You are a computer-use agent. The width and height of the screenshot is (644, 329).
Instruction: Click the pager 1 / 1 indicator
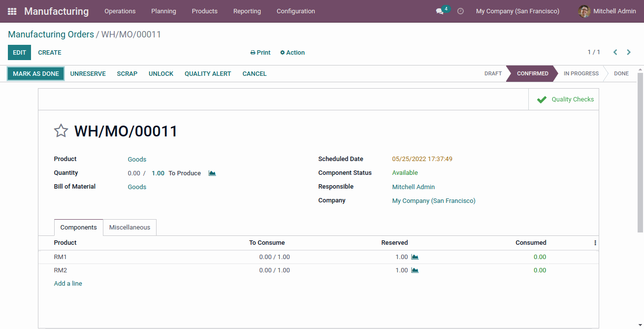click(x=594, y=52)
